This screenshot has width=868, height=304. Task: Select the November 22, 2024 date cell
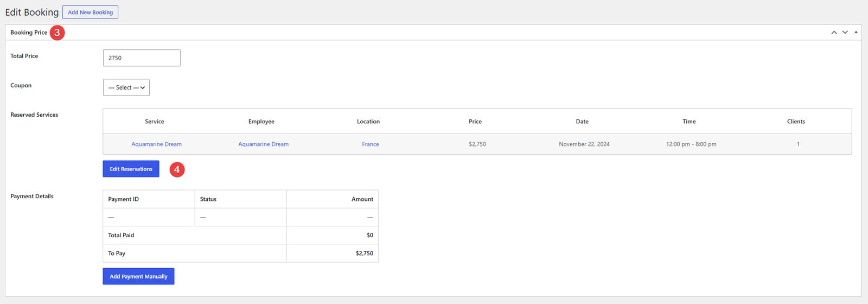point(584,144)
